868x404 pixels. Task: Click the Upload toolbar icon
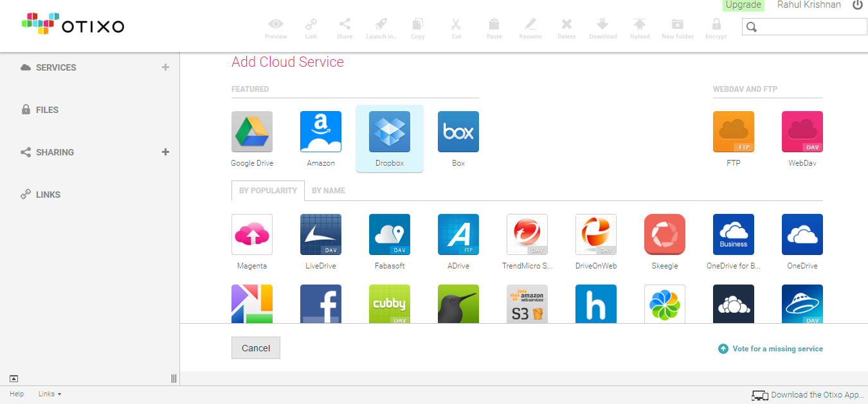click(x=640, y=28)
